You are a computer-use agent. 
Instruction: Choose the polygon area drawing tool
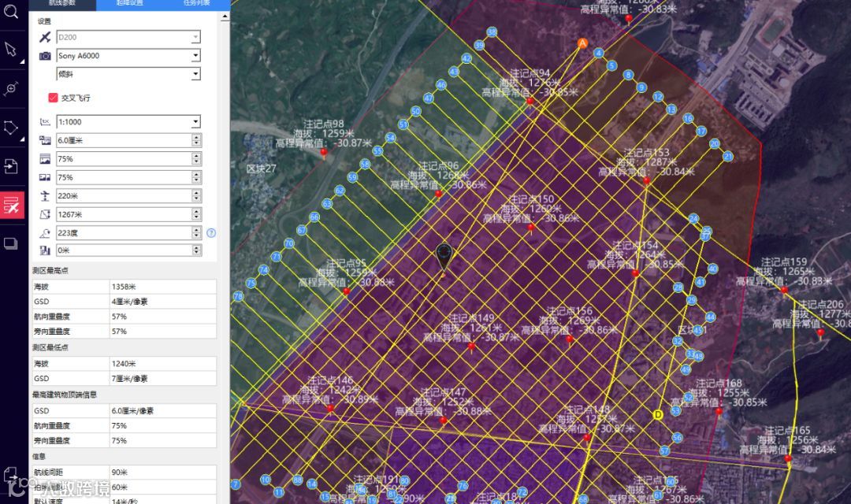[11, 128]
